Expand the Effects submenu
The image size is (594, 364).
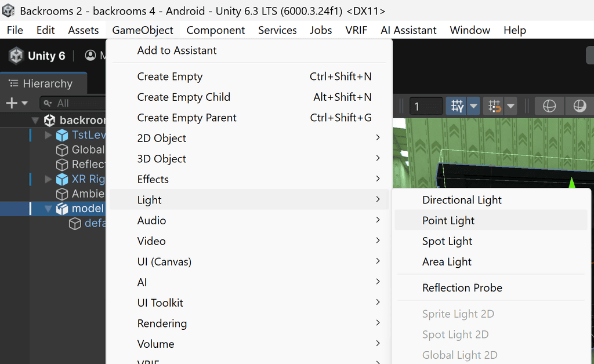pos(249,179)
